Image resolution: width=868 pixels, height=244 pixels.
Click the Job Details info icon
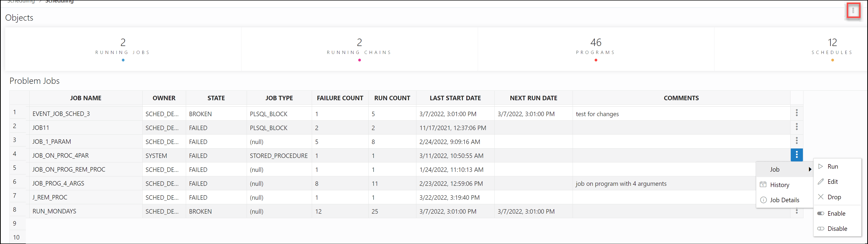click(x=764, y=200)
